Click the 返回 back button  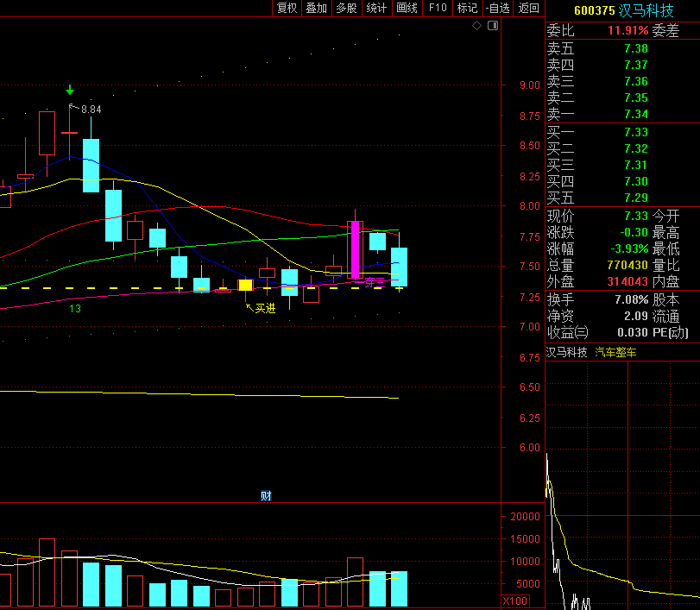pyautogui.click(x=528, y=8)
